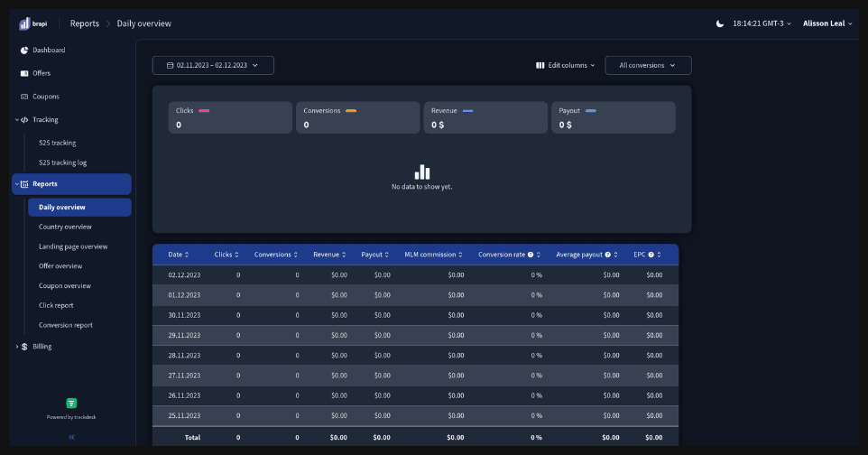Click date cell 01.12.2023
This screenshot has height=455, width=868.
184,295
